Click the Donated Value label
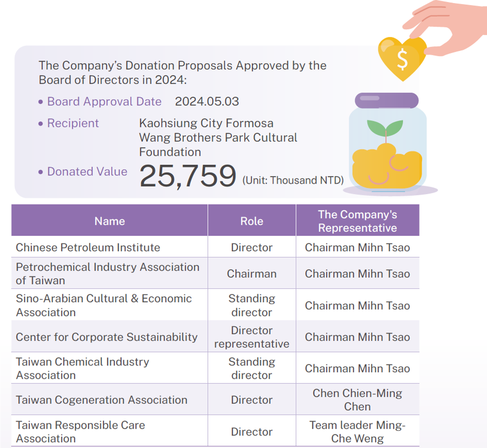Viewport: 487px width, 448px height. pyautogui.click(x=87, y=172)
